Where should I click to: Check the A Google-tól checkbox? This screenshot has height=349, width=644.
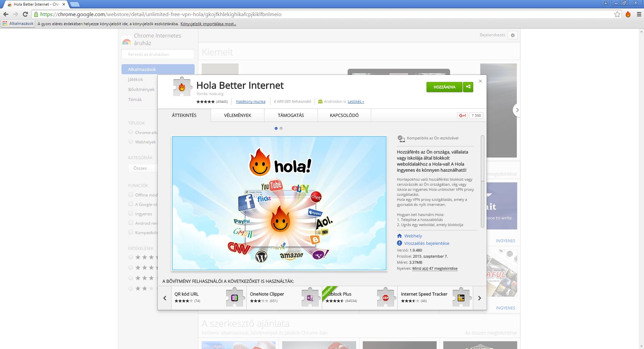pos(131,204)
